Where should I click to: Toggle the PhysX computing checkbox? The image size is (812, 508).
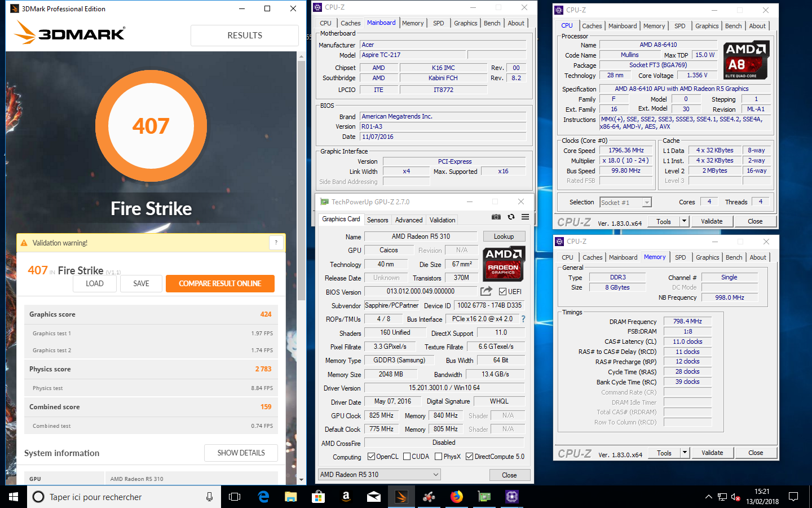tap(438, 457)
